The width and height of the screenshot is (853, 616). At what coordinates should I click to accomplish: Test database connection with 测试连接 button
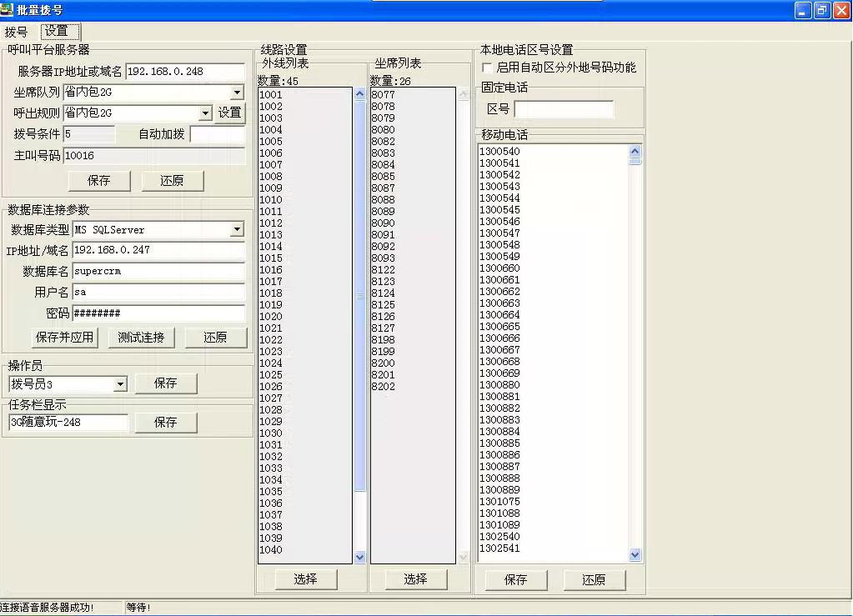click(141, 337)
